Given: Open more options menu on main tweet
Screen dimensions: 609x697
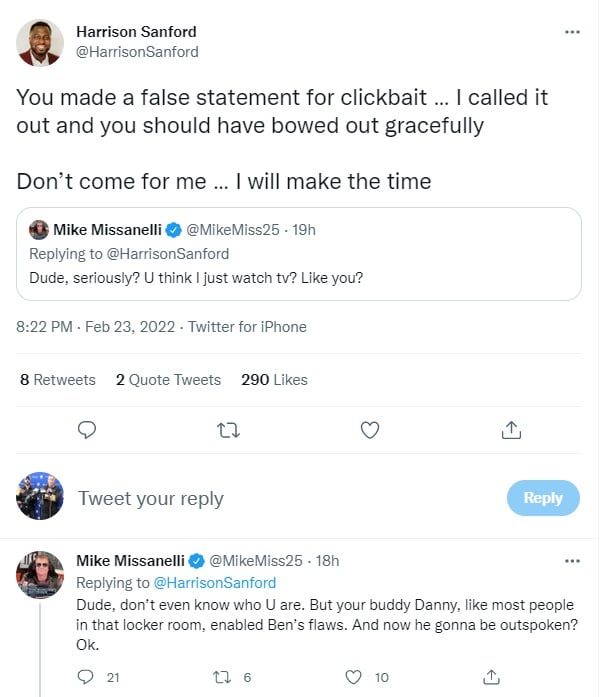Looking at the screenshot, I should (572, 32).
